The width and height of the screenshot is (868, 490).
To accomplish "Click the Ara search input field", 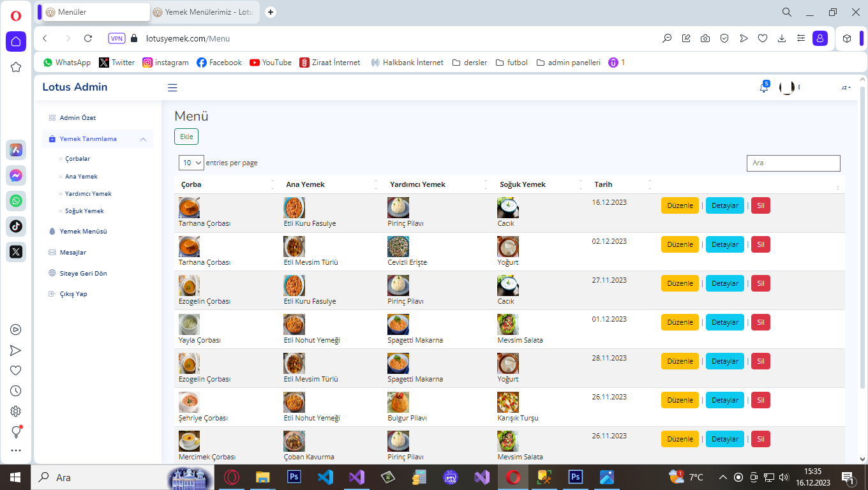I will pyautogui.click(x=793, y=163).
